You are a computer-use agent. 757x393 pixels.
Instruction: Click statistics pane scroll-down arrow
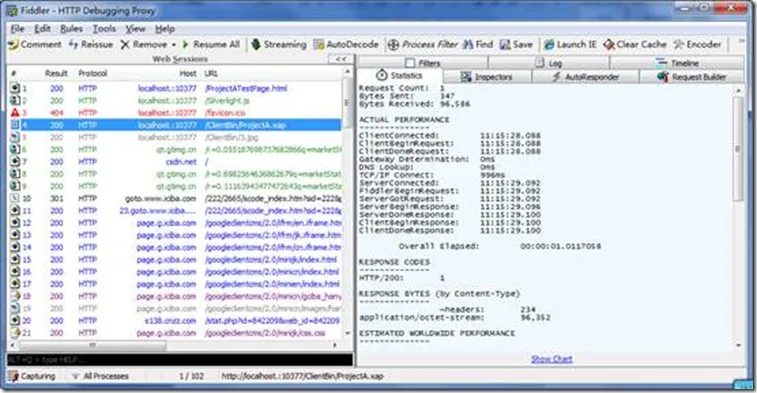click(739, 345)
